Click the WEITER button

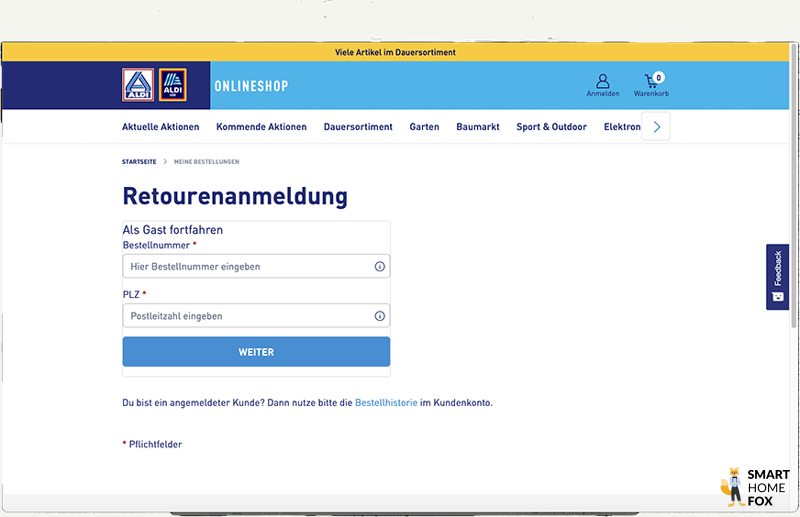[x=256, y=352]
